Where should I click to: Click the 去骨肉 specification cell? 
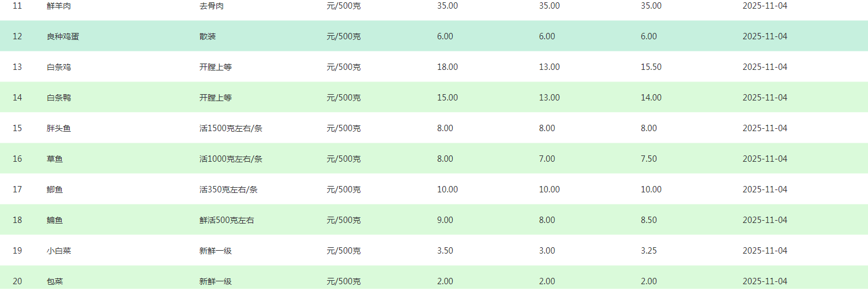pyautogui.click(x=212, y=6)
